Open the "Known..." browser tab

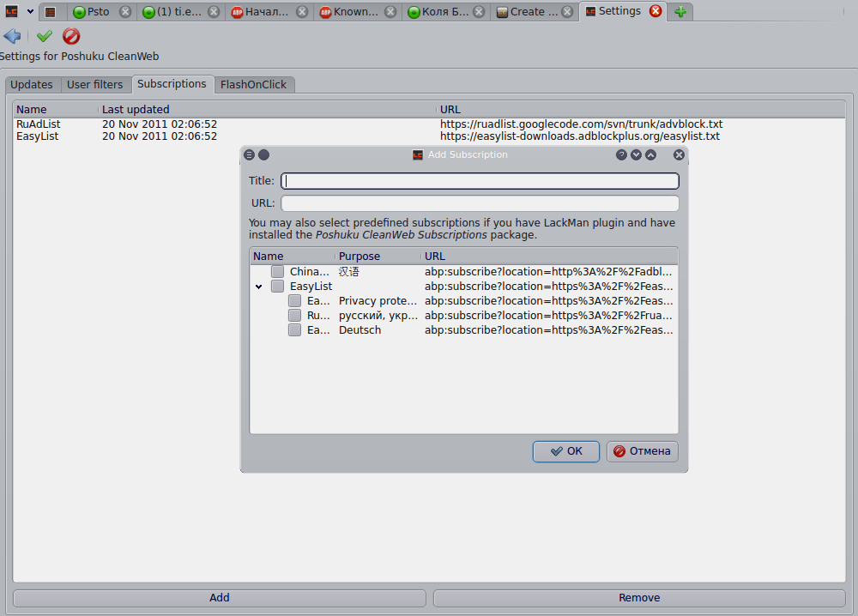point(349,11)
